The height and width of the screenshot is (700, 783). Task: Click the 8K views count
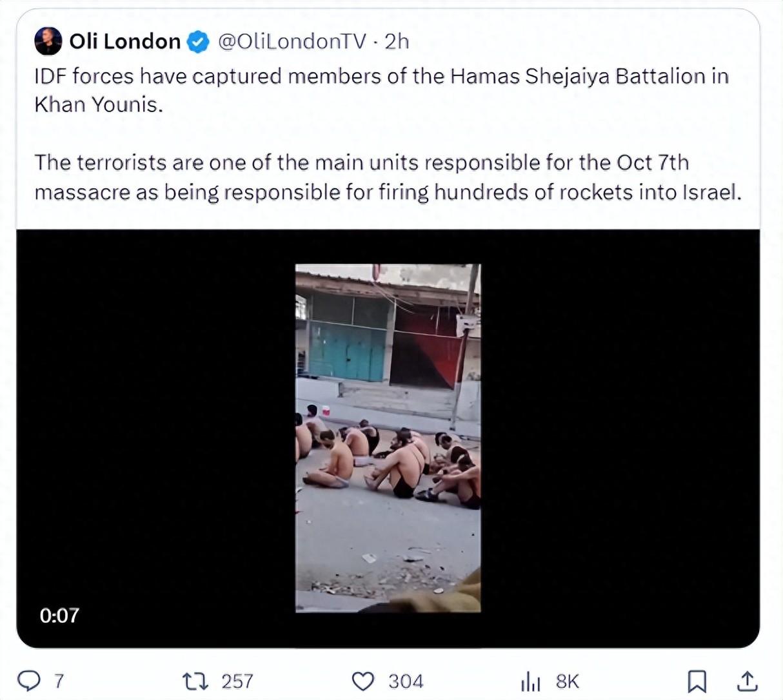[568, 681]
